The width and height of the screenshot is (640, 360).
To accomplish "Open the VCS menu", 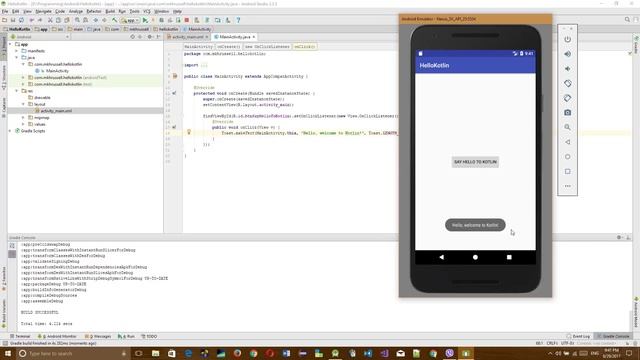I will (x=147, y=11).
